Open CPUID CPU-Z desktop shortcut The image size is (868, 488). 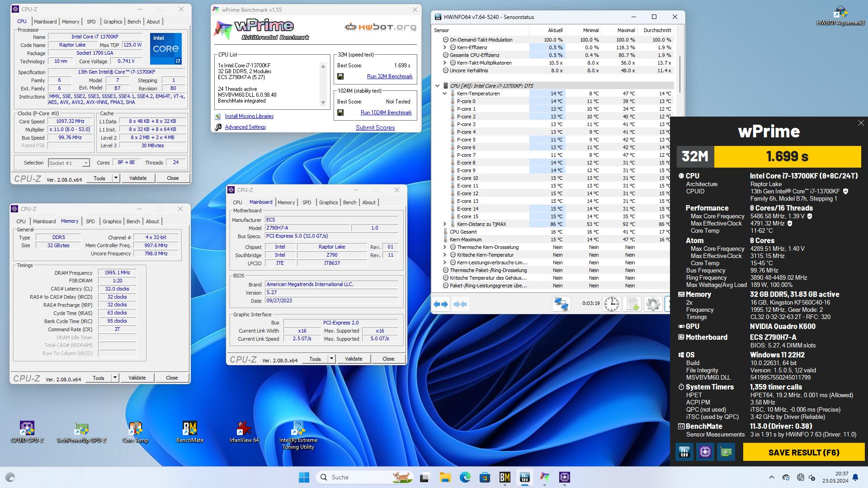[27, 432]
